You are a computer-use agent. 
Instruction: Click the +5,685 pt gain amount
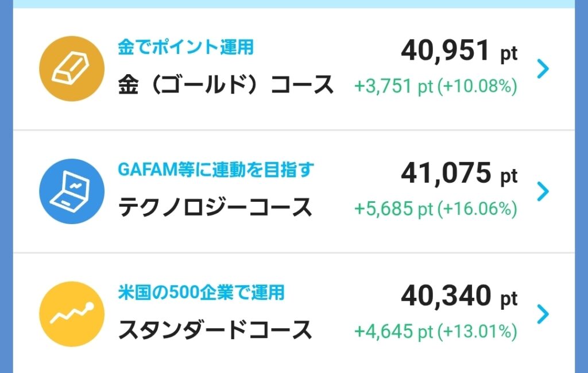coord(393,209)
